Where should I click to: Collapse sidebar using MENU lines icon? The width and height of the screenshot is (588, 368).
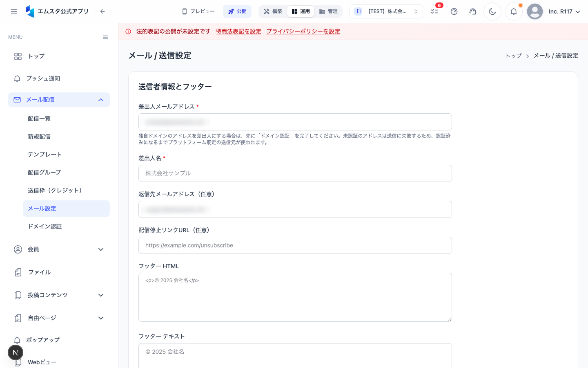[x=105, y=37]
